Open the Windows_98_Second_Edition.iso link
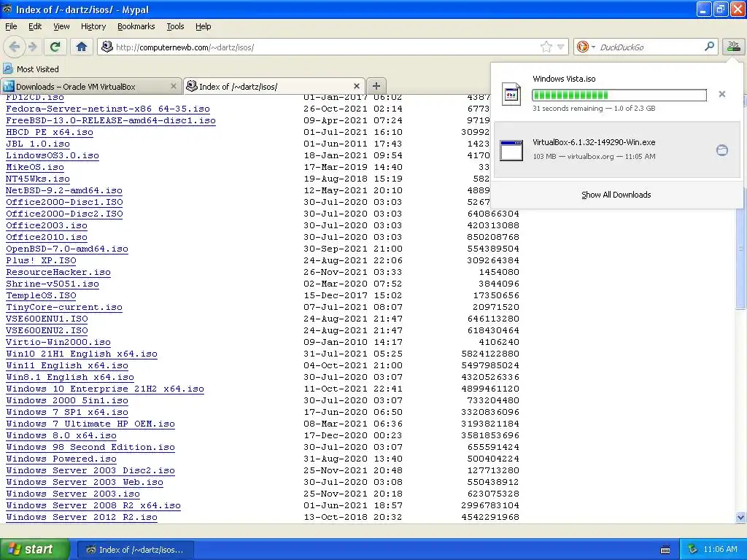Viewport: 747px width, 560px height. 90,447
